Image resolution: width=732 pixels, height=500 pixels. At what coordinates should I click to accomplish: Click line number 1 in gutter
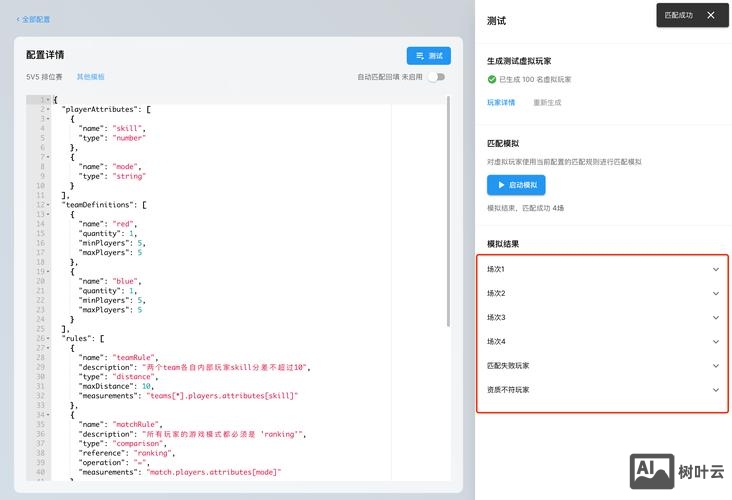[x=42, y=99]
